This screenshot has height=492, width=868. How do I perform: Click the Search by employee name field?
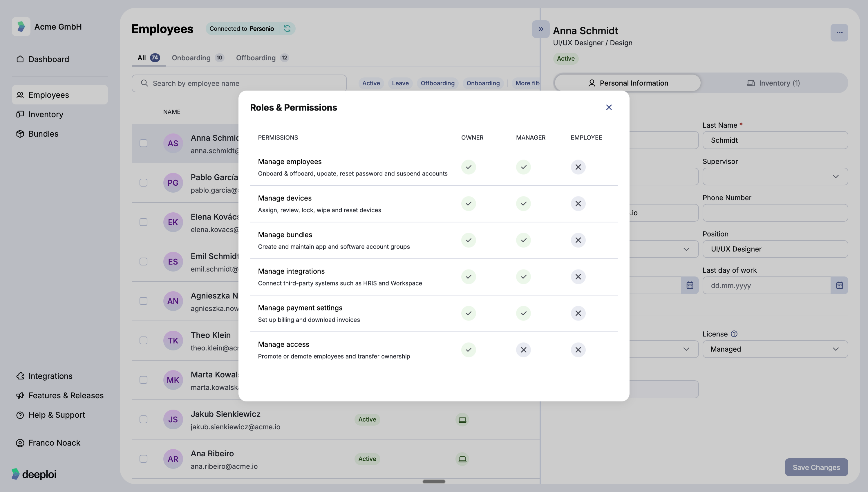tap(239, 84)
